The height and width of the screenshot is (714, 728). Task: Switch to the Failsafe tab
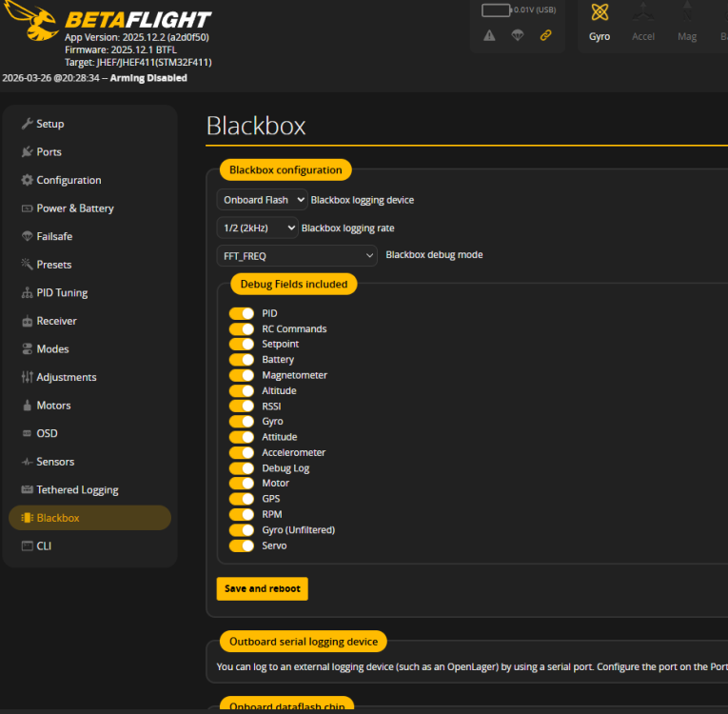click(54, 236)
